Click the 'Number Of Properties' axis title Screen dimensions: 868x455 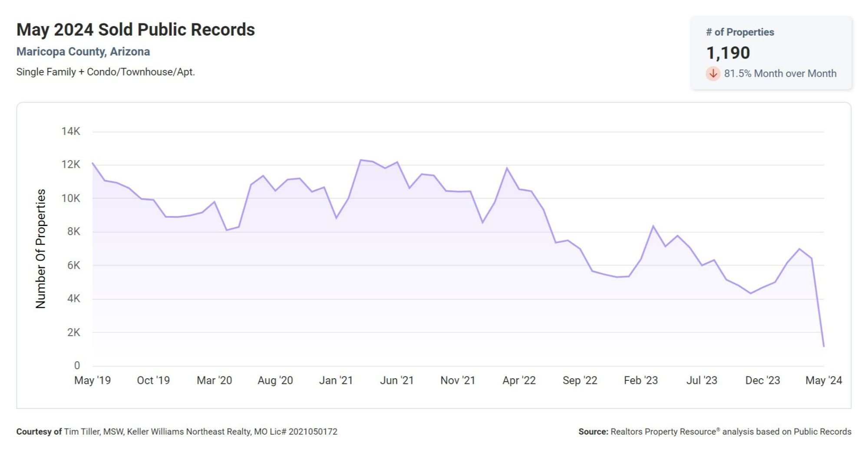tap(40, 249)
